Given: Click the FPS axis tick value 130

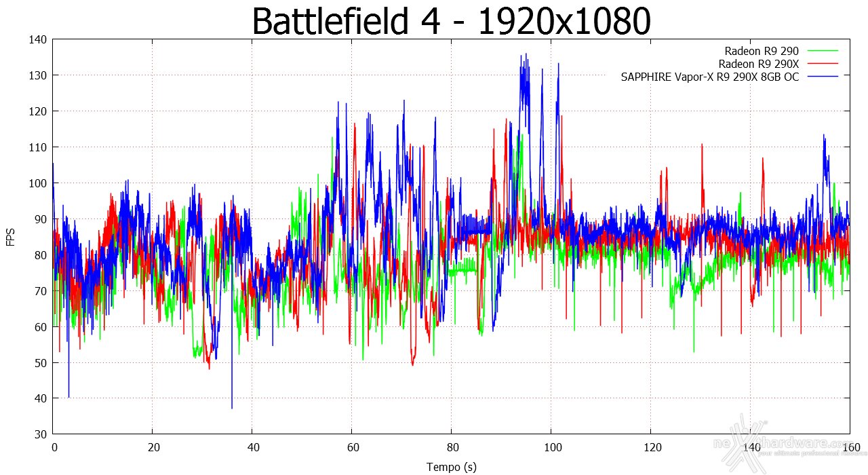Looking at the screenshot, I should pyautogui.click(x=39, y=75).
